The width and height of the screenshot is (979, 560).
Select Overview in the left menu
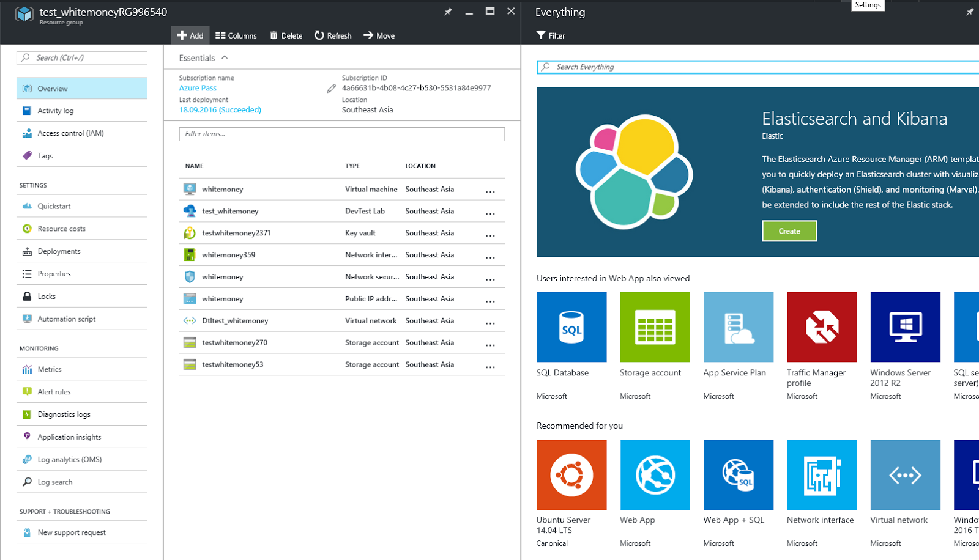82,88
